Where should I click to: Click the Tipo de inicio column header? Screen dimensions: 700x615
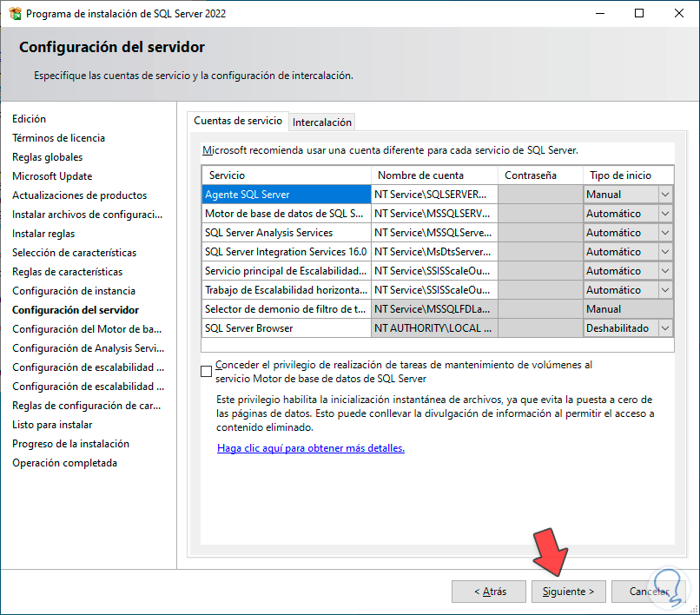click(x=628, y=175)
